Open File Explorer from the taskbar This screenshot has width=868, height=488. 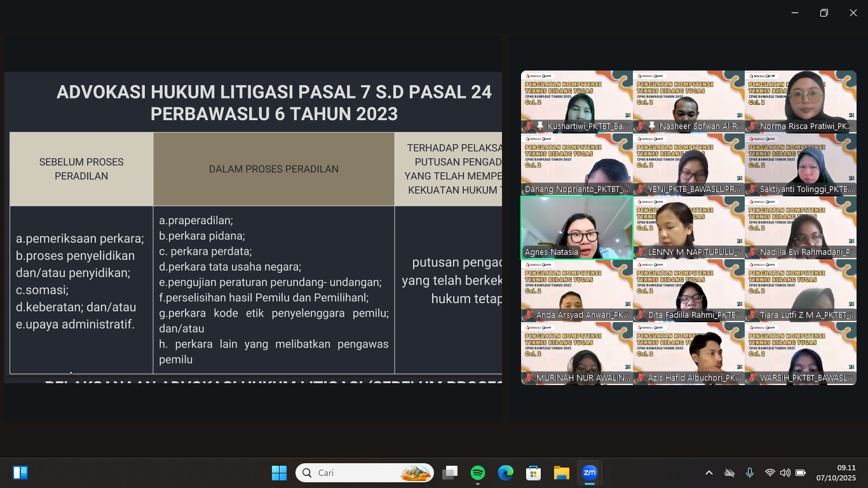click(x=561, y=473)
